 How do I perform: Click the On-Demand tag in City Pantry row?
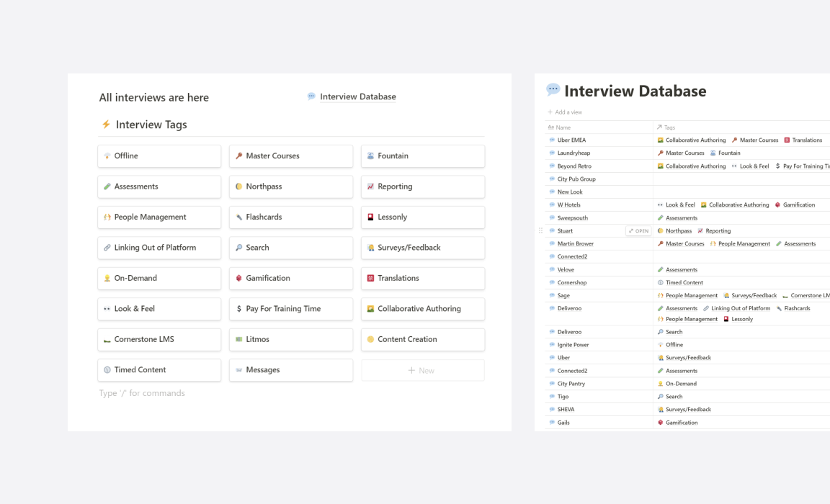pyautogui.click(x=677, y=384)
